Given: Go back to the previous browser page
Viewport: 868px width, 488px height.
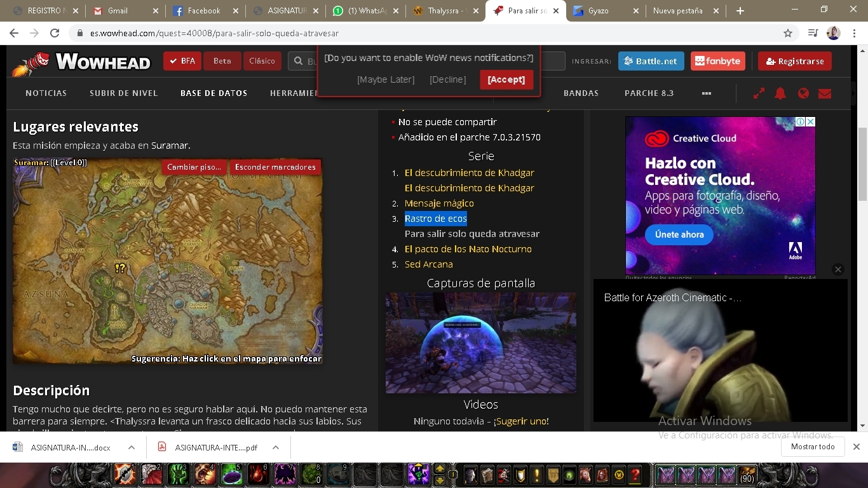Looking at the screenshot, I should (14, 33).
